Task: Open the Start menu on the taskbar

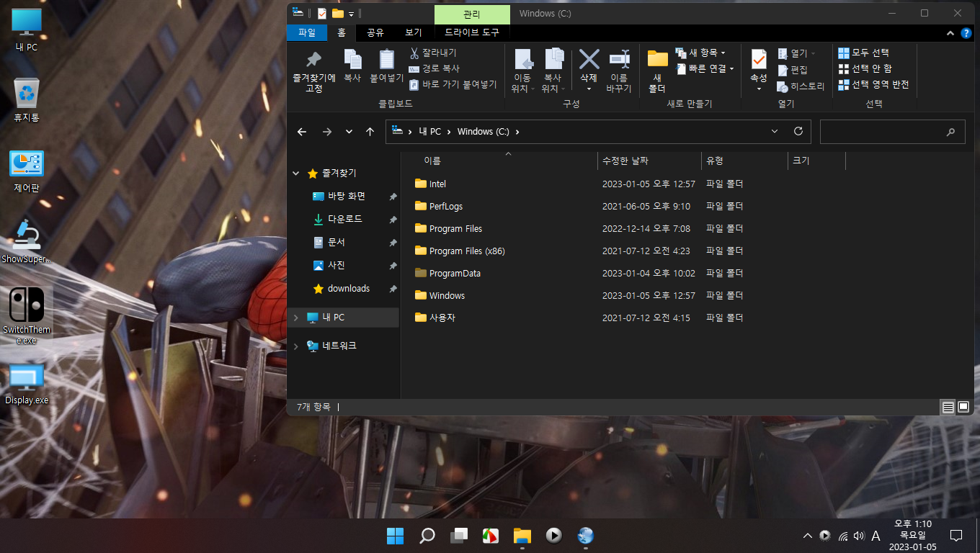Action: coord(395,536)
